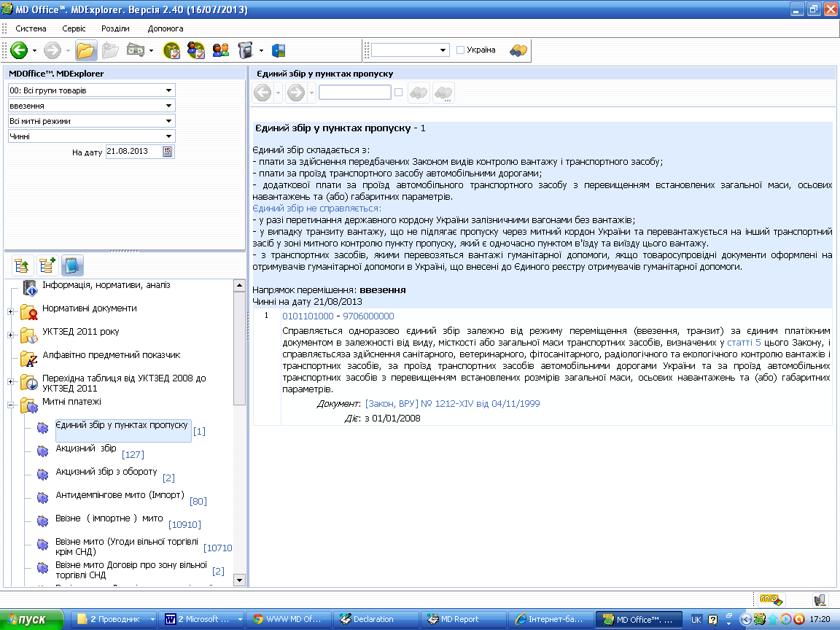
Task: Click the Інформація, нормативи, аналіз book icon
Action: (30, 288)
